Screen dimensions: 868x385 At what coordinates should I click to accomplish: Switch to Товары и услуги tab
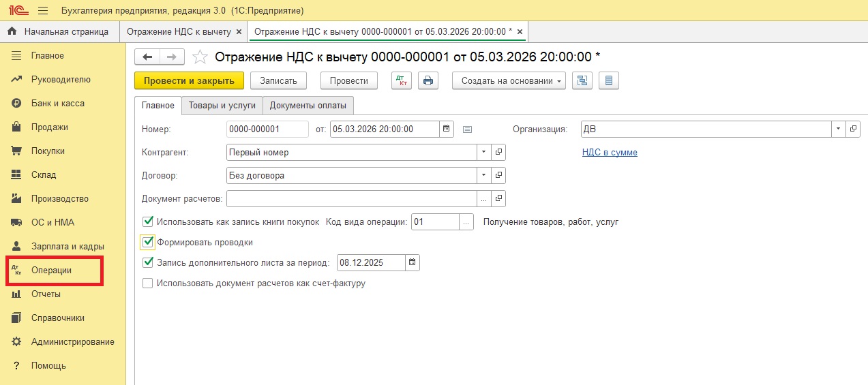pyautogui.click(x=222, y=105)
